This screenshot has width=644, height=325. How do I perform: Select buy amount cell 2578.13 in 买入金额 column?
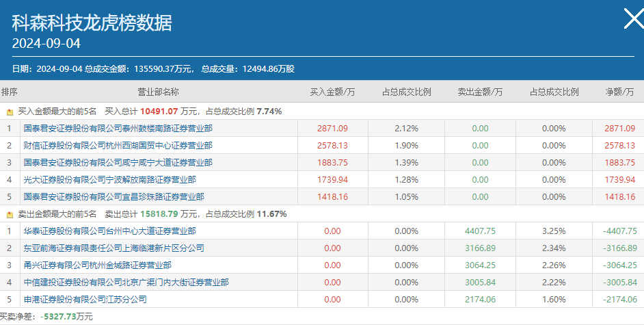click(x=332, y=146)
